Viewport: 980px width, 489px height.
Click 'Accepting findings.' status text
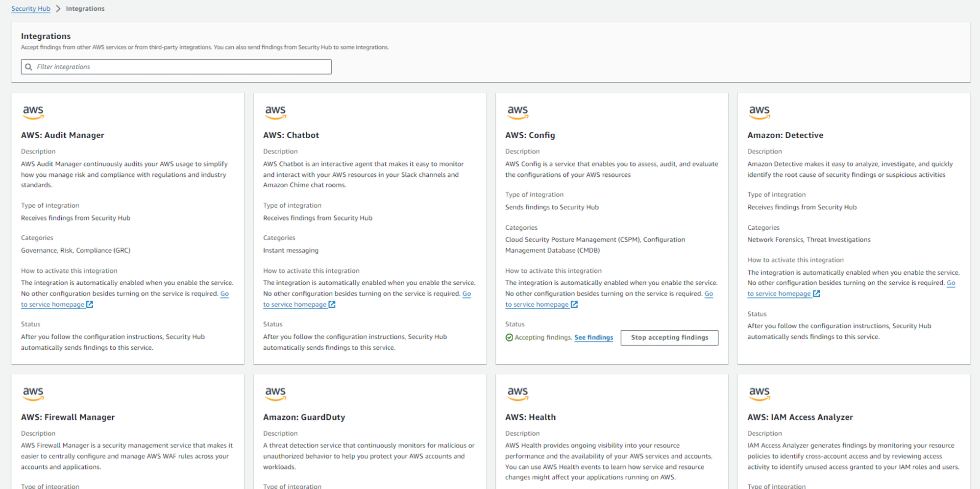[543, 338]
